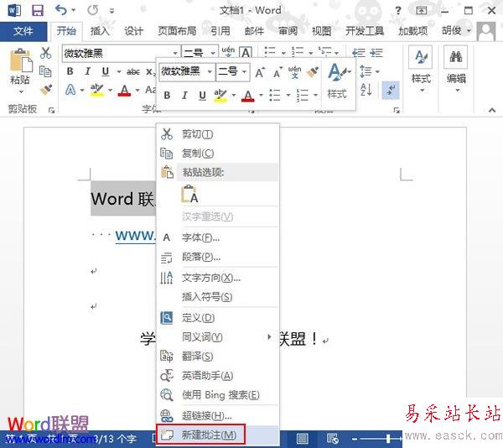Apply red font color in ribbon
Viewport: 503px width, 448px height.
click(124, 90)
